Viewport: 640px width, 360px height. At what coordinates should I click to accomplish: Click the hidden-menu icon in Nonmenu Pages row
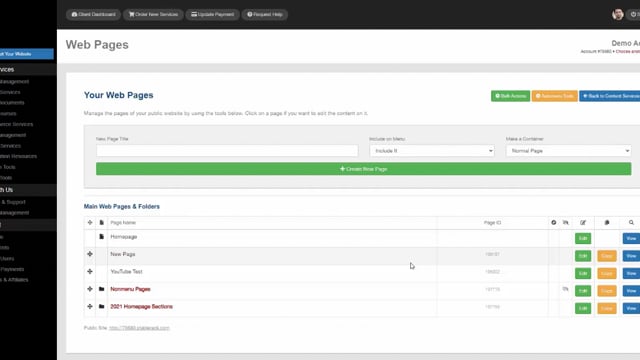(x=565, y=289)
